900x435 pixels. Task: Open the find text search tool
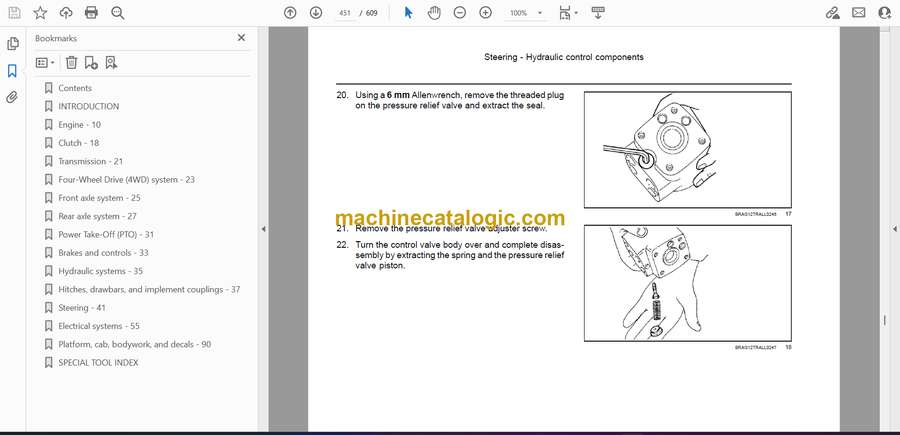118,13
